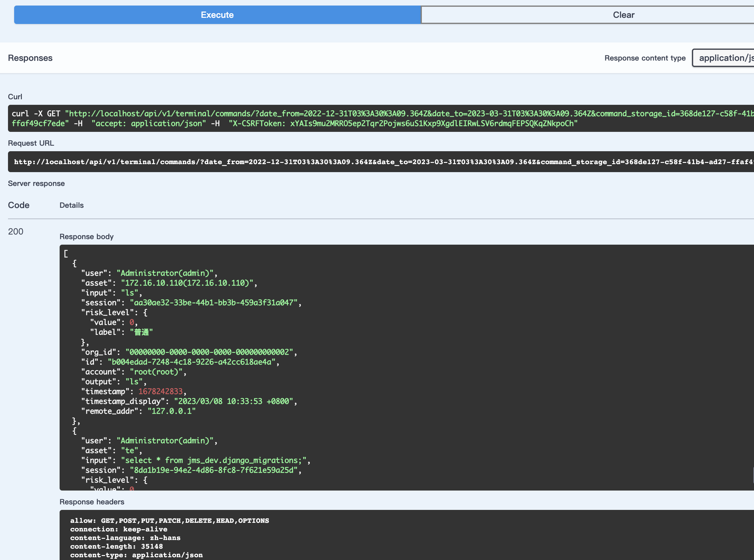
Task: Select the remote_addr value 127.0.0.1
Action: tap(172, 411)
